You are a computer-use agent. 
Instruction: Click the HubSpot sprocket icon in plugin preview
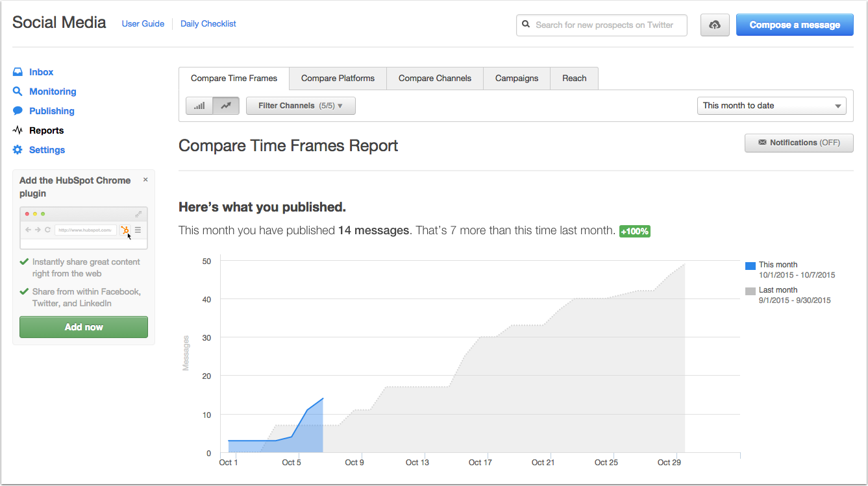coord(125,230)
